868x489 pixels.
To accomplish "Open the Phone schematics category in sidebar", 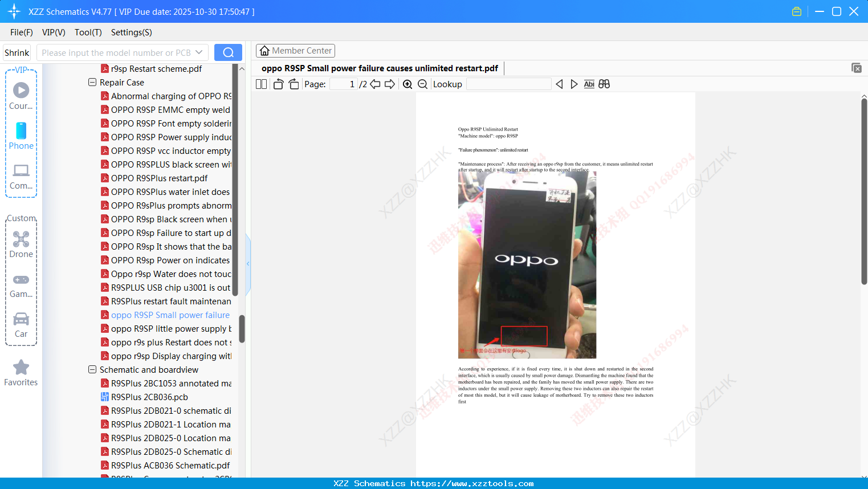I will click(x=21, y=136).
